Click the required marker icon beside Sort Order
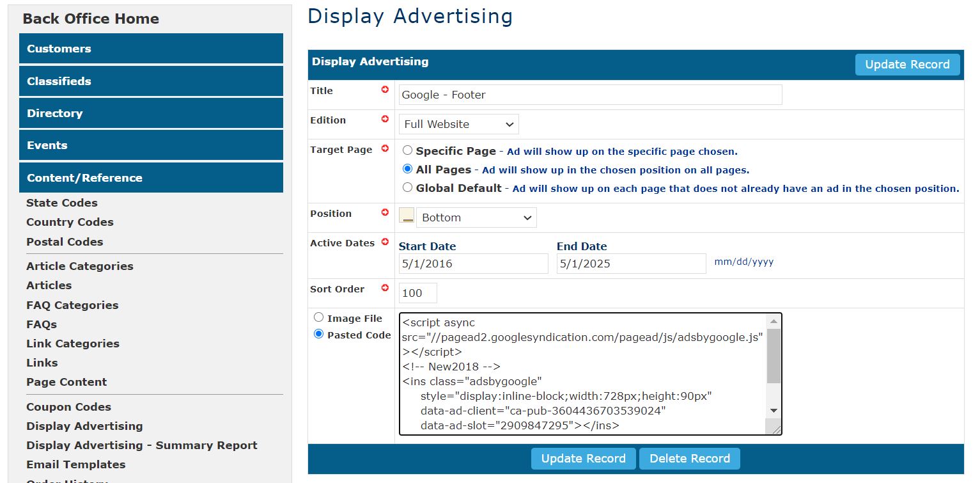 pyautogui.click(x=385, y=289)
